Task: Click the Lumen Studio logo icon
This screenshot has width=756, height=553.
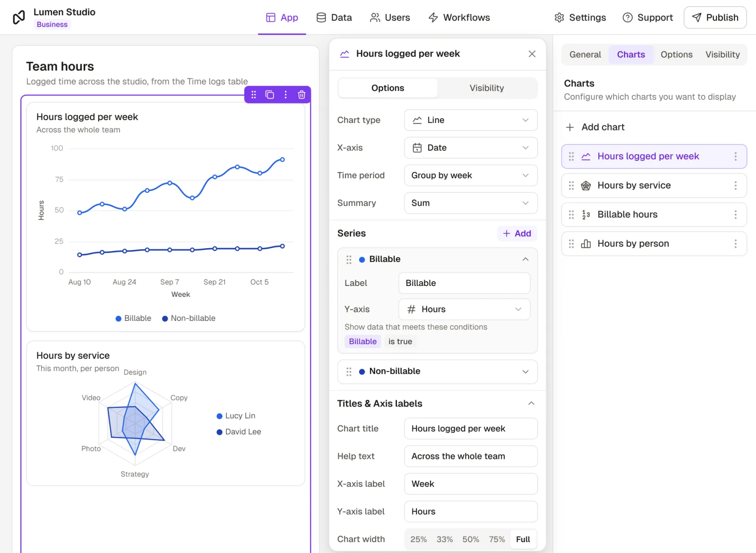Action: [19, 17]
